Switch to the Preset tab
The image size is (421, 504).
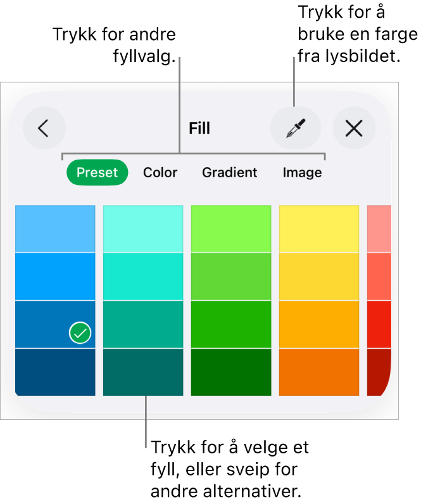coord(97,172)
